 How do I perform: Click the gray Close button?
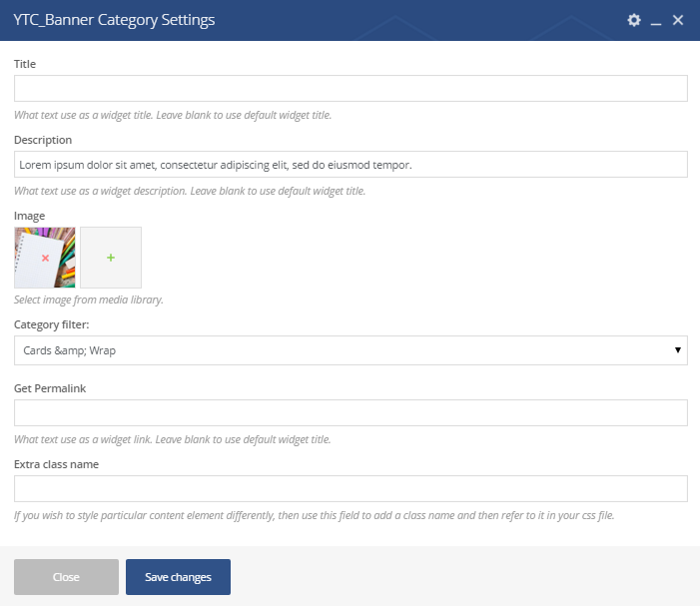(x=66, y=577)
